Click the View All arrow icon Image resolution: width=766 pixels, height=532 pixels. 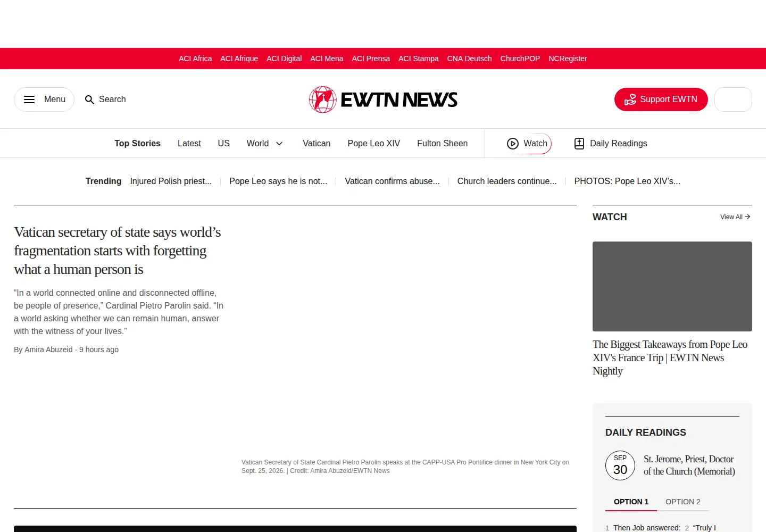(747, 217)
